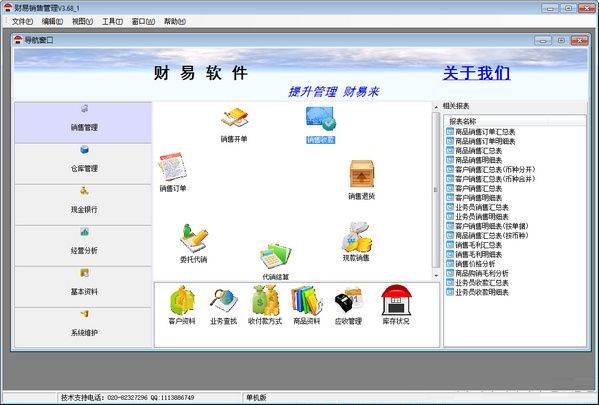Select the 业务员收款汇总表 report
599x405 pixels.
478,283
